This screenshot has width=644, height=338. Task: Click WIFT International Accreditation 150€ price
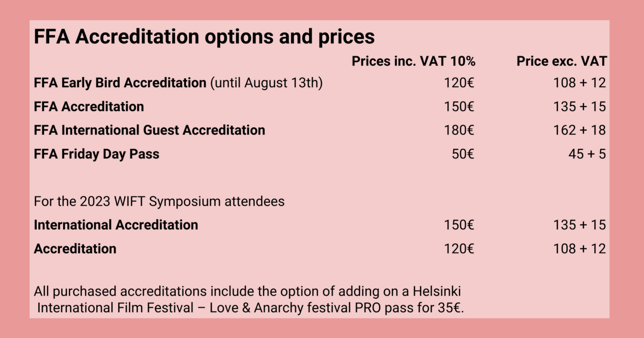click(459, 225)
